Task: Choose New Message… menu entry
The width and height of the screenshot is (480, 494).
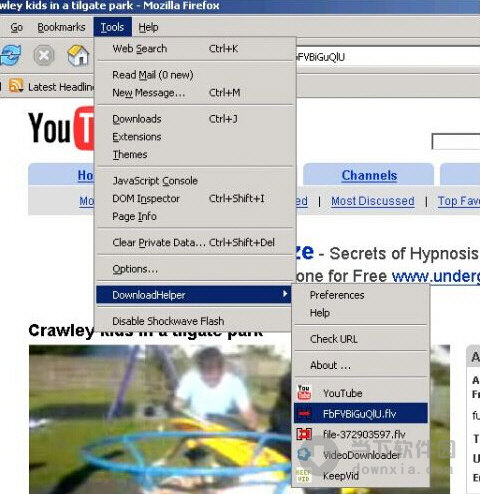Action: point(195,92)
